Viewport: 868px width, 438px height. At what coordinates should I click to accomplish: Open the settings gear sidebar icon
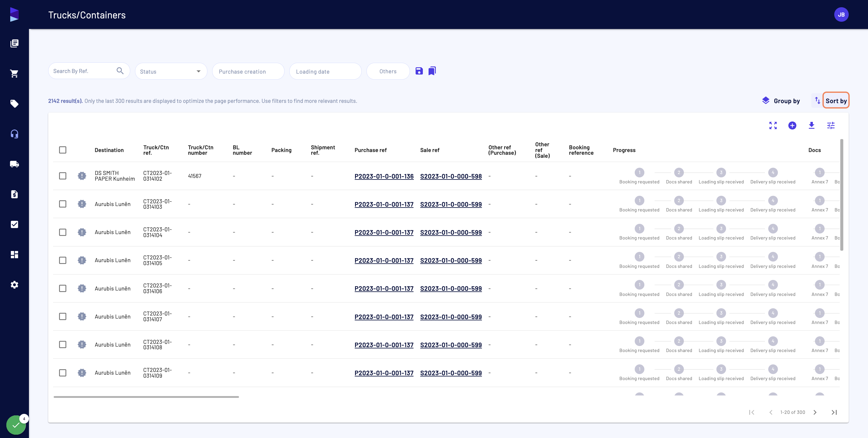(14, 285)
